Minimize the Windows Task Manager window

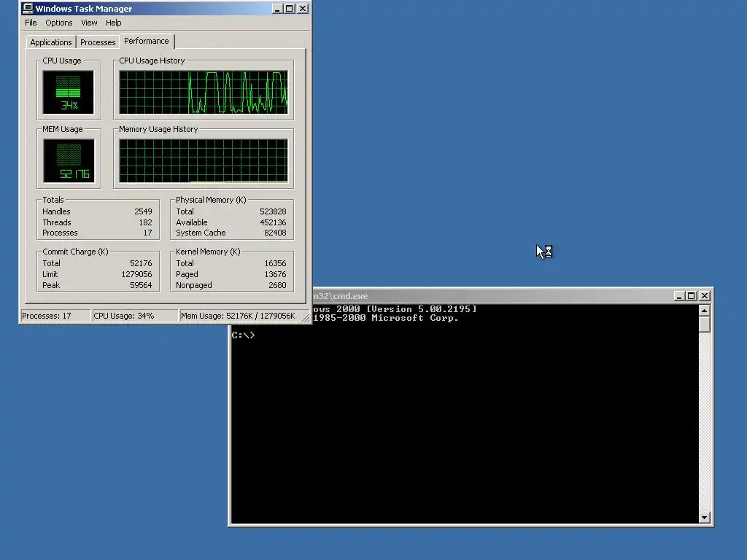[x=277, y=9]
